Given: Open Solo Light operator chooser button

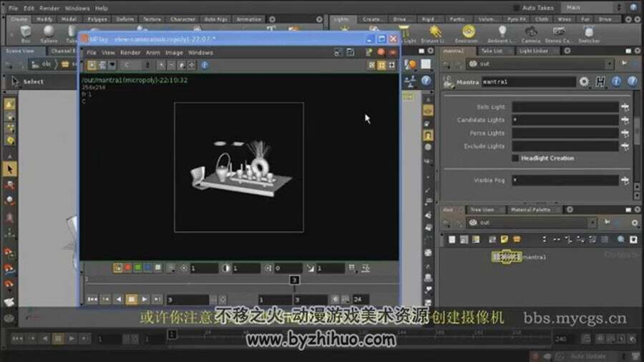Looking at the screenshot, I should click(625, 107).
